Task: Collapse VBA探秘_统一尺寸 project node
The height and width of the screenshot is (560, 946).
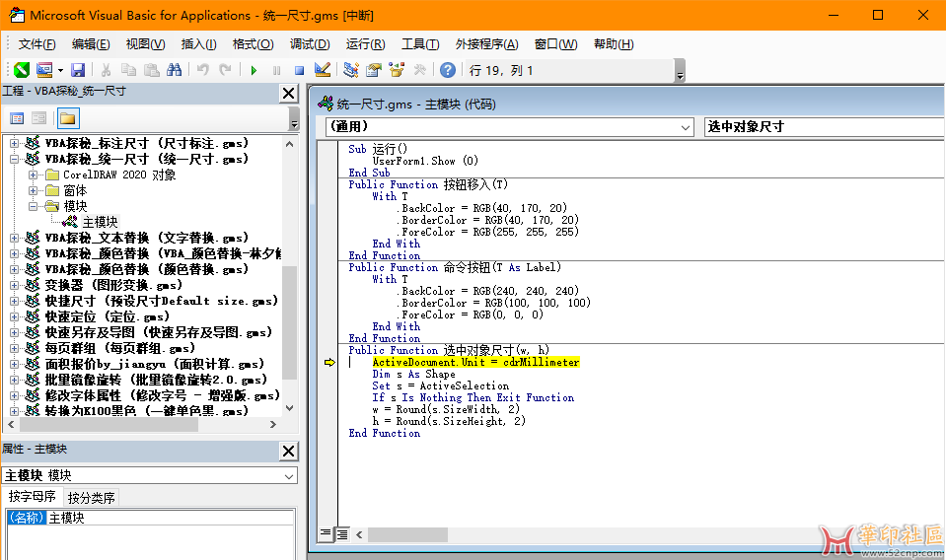Action: [x=14, y=159]
